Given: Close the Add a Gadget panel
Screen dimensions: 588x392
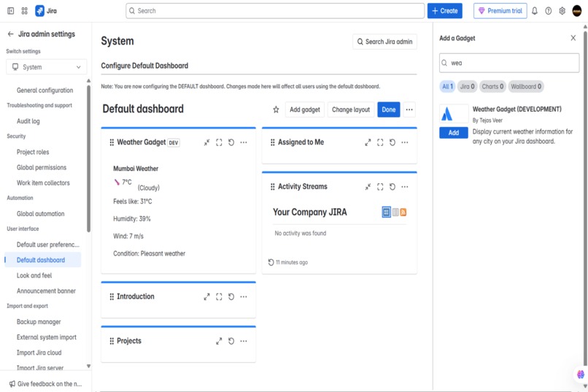Looking at the screenshot, I should point(573,38).
